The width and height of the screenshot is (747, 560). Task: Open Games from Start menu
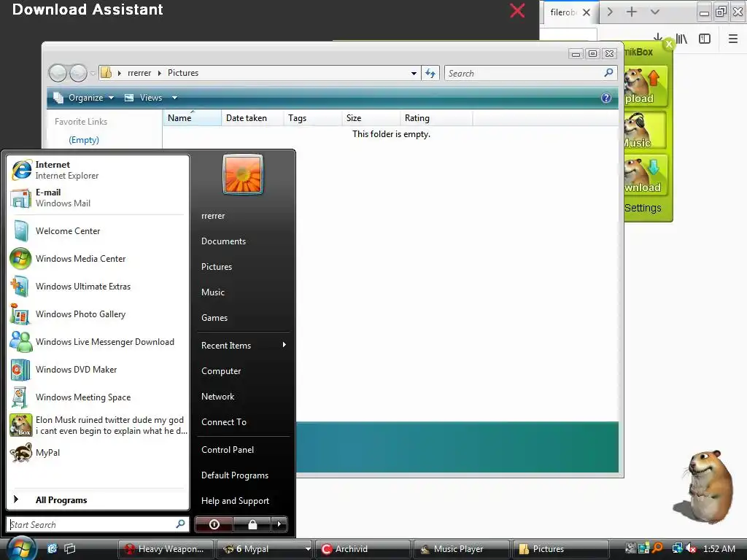[x=242, y=318]
